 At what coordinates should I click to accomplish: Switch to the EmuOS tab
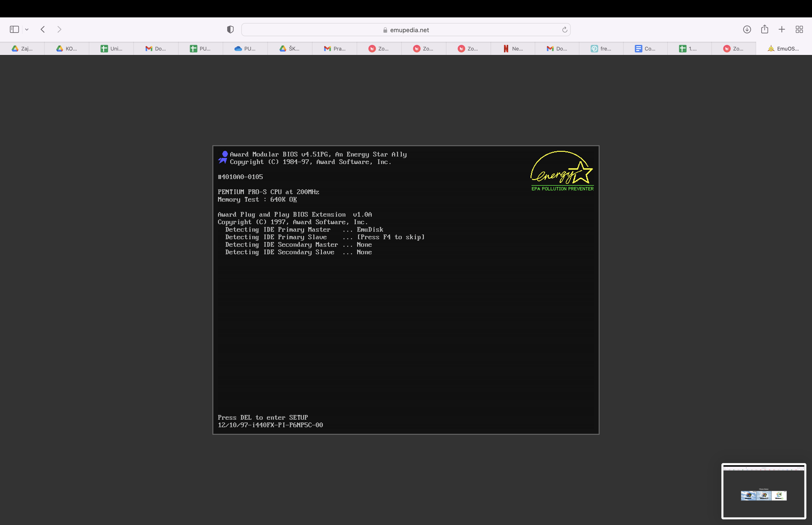(783, 49)
